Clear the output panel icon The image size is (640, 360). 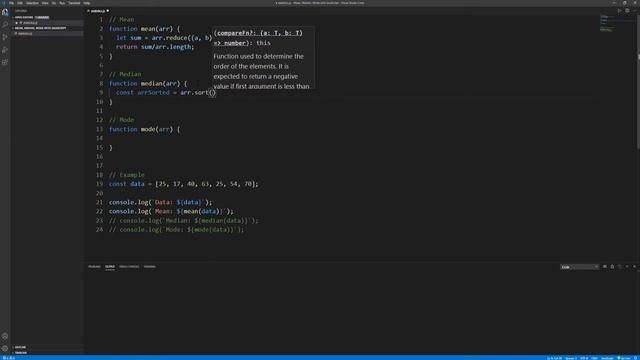604,267
